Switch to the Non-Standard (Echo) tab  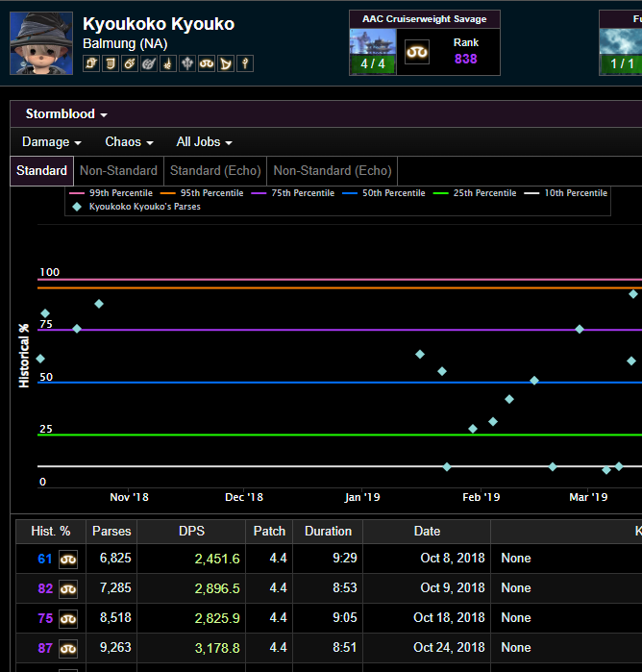(333, 170)
